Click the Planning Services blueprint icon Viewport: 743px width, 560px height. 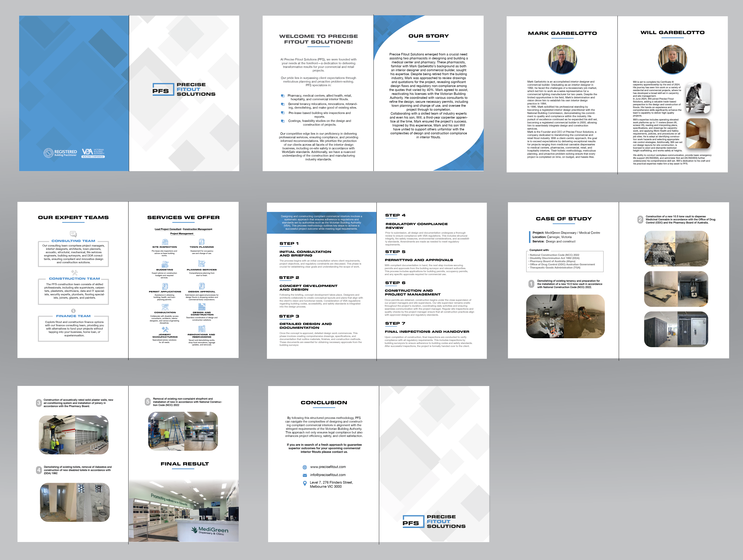[x=202, y=264]
